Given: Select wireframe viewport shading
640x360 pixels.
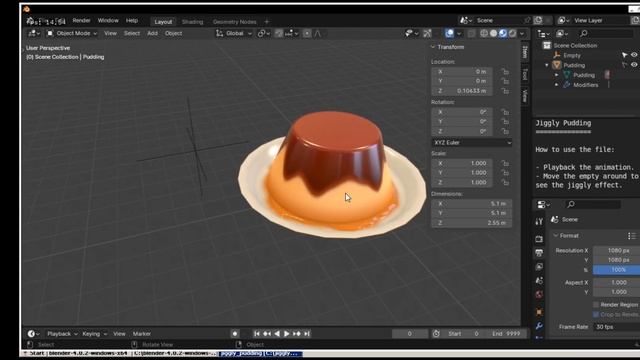Looking at the screenshot, I should [x=484, y=33].
